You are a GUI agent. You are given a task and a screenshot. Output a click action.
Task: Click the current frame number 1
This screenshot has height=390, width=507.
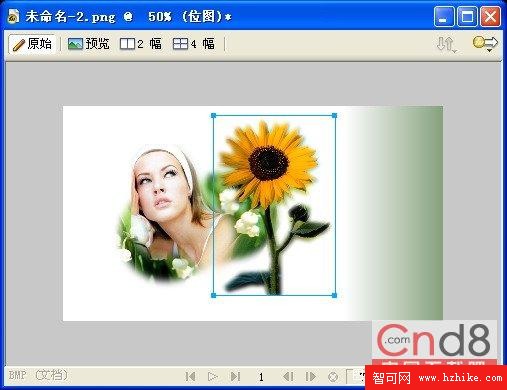point(261,377)
